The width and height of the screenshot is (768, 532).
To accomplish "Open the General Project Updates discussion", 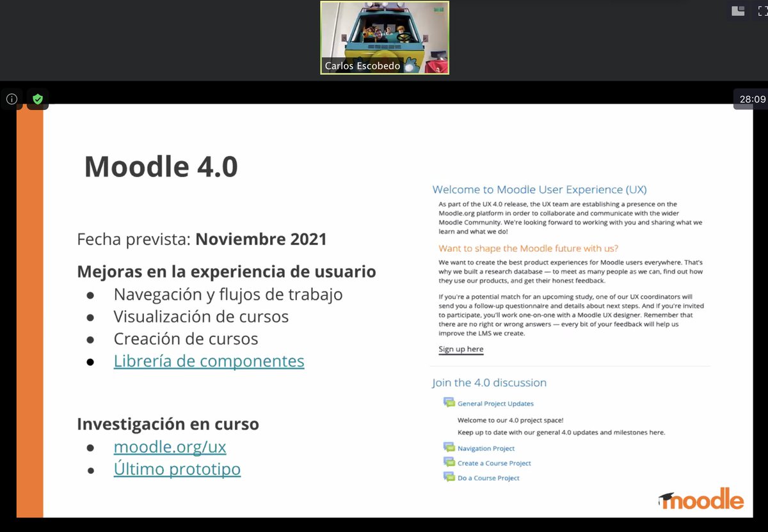I will pyautogui.click(x=495, y=403).
